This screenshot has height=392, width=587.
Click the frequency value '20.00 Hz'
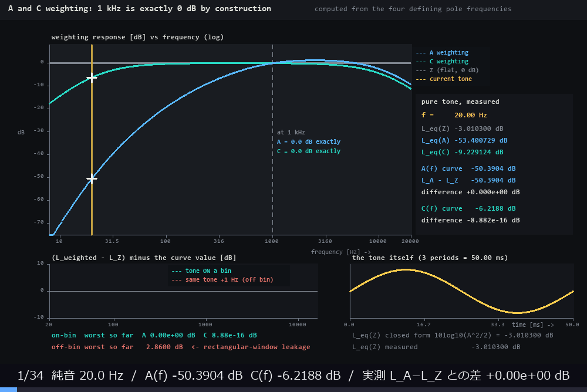tap(471, 115)
